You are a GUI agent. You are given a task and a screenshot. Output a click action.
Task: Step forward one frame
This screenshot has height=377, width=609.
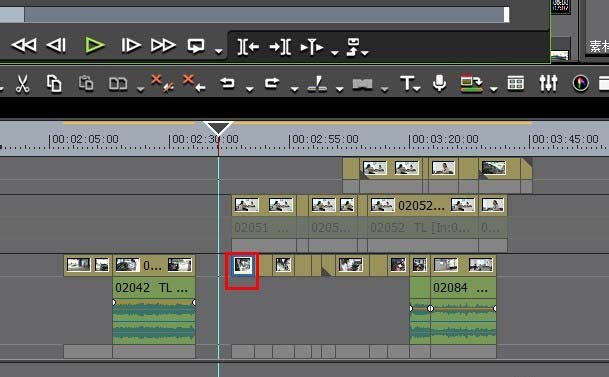click(x=130, y=45)
